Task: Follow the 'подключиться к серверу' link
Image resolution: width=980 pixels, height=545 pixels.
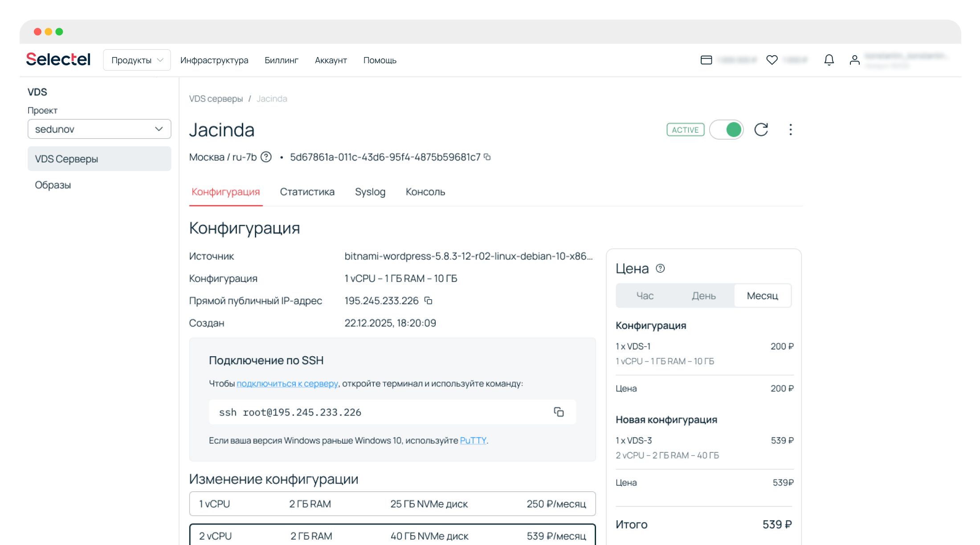Action: [x=287, y=383]
